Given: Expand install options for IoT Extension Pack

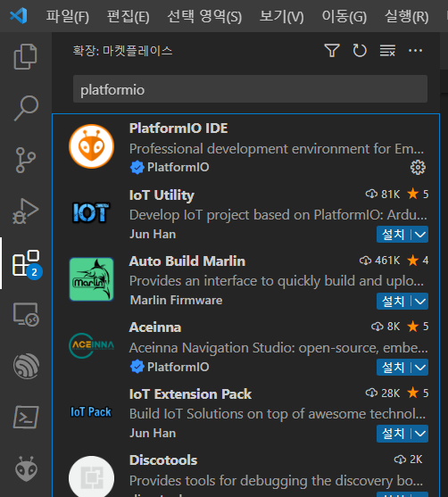Looking at the screenshot, I should [420, 434].
